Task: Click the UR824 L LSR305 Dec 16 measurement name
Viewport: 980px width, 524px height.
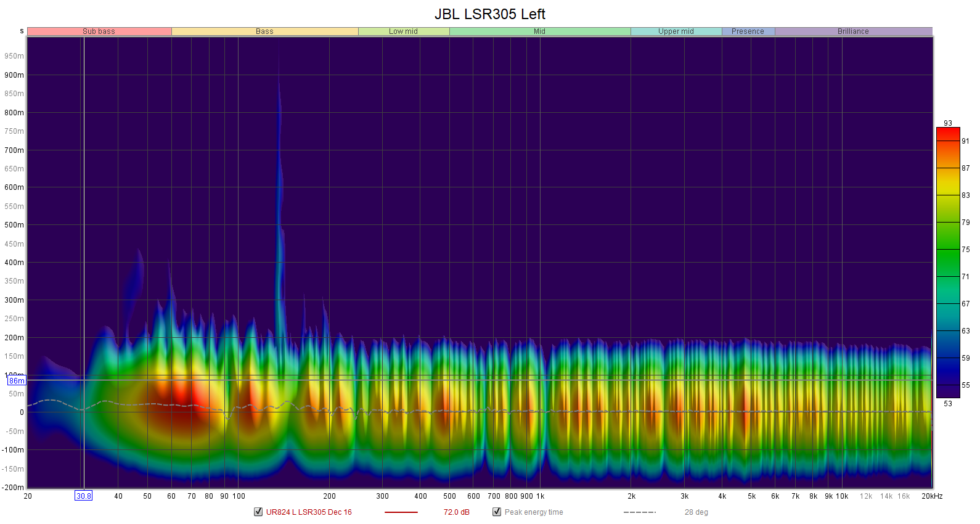Action: (x=309, y=512)
